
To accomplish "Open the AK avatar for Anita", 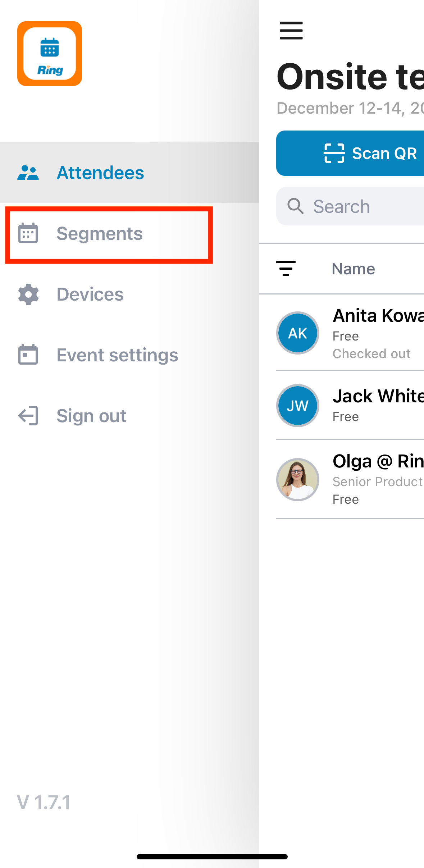I will coord(298,333).
